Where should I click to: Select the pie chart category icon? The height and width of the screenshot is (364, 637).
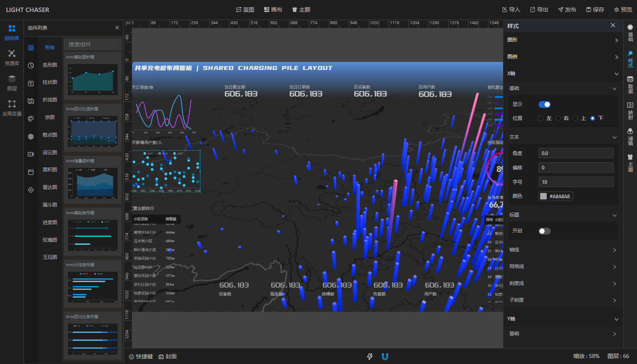click(31, 65)
